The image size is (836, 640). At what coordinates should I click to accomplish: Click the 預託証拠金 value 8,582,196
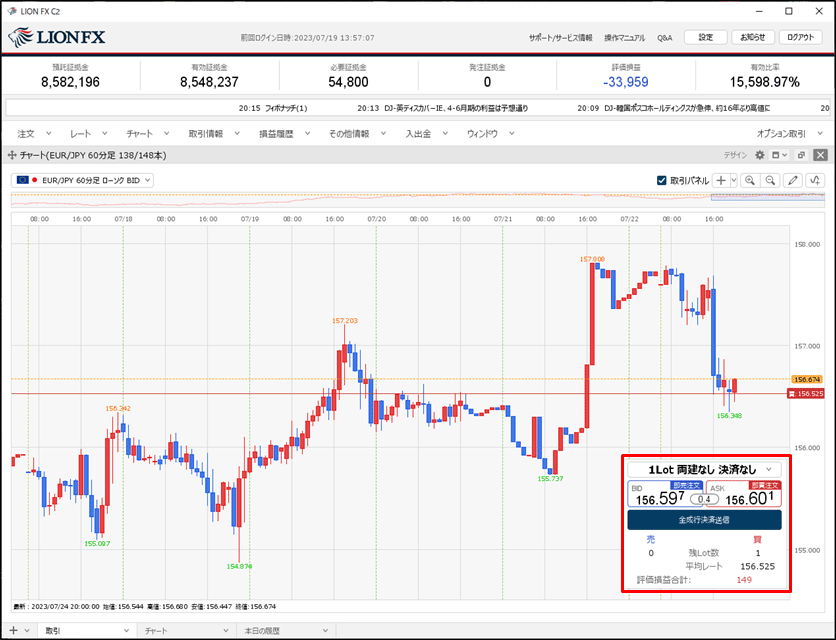pos(70,82)
